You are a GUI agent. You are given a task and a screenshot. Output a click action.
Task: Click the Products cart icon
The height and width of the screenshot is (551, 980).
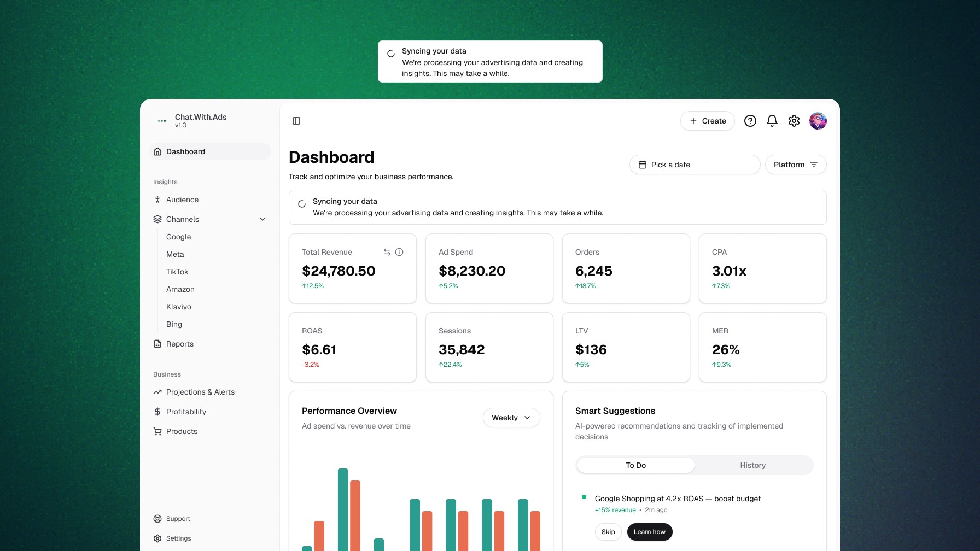point(157,431)
